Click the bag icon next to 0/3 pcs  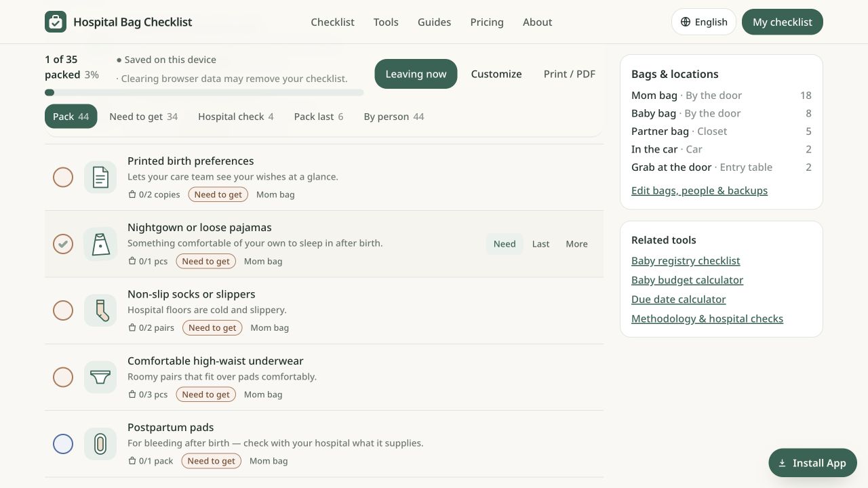pyautogui.click(x=132, y=394)
